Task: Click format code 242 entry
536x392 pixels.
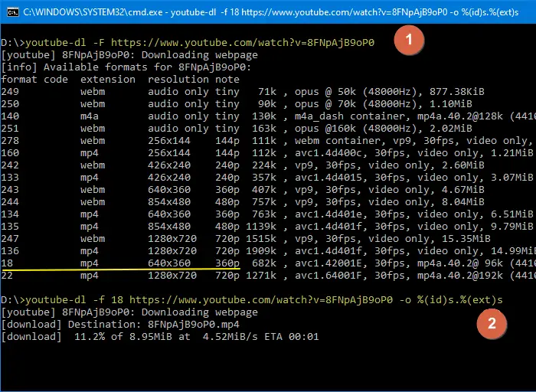Action: click(x=10, y=165)
